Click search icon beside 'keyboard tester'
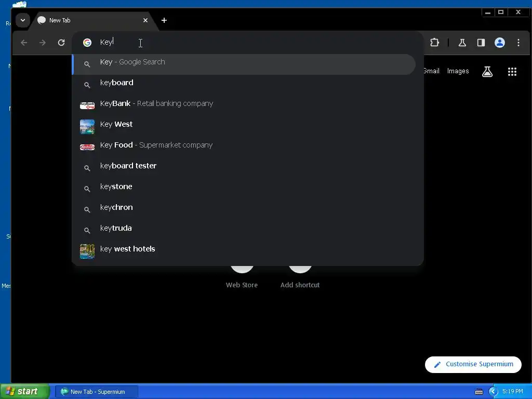This screenshot has height=399, width=532. 87,168
